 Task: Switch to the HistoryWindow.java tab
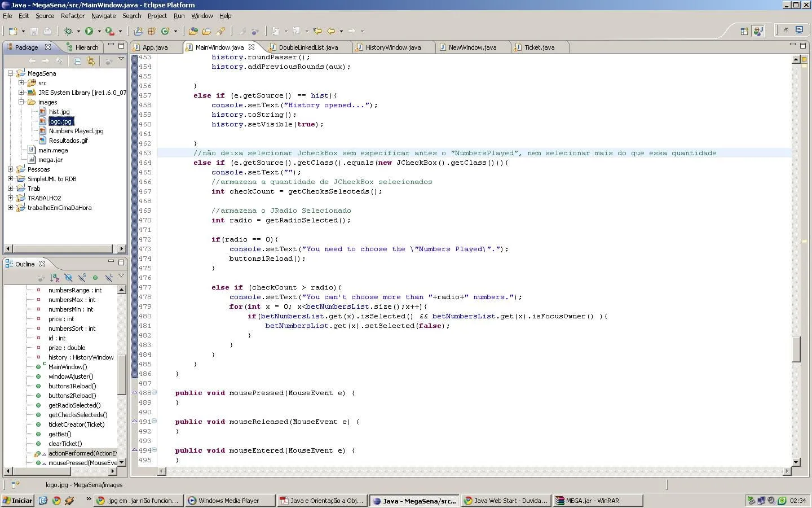(x=392, y=47)
